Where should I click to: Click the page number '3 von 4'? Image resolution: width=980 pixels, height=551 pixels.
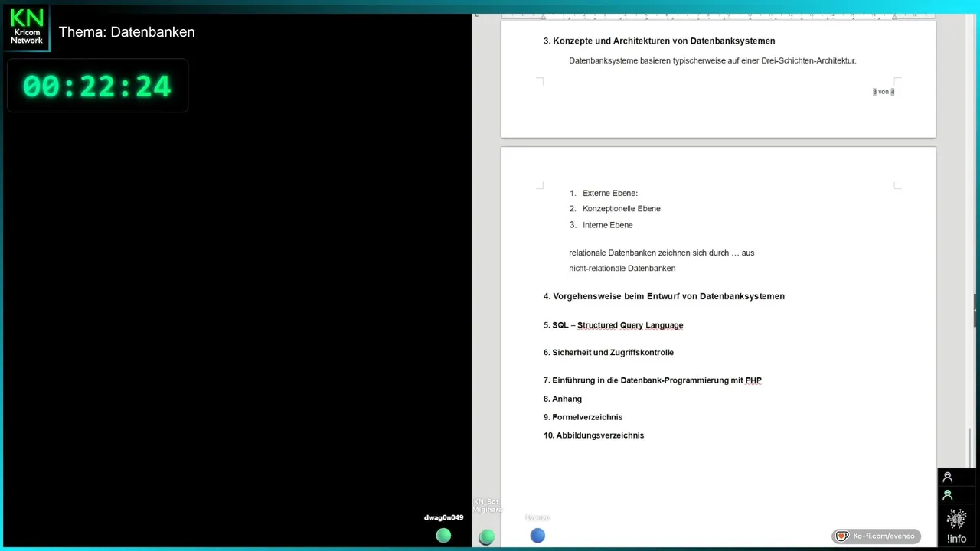click(884, 92)
